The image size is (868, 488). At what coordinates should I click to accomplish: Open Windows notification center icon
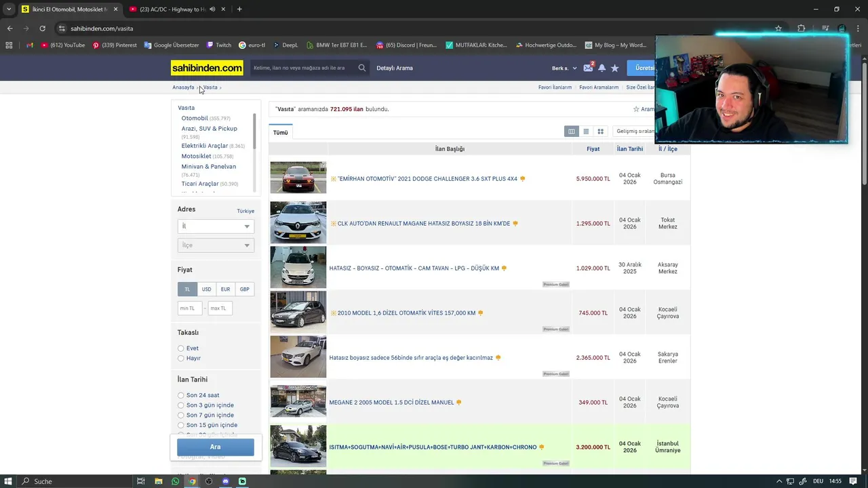click(x=853, y=481)
